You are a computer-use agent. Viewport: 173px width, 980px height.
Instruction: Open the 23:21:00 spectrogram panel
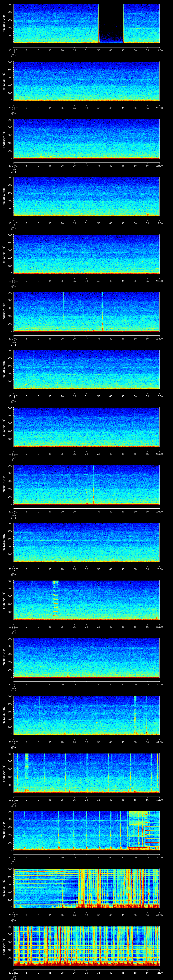[86, 197]
